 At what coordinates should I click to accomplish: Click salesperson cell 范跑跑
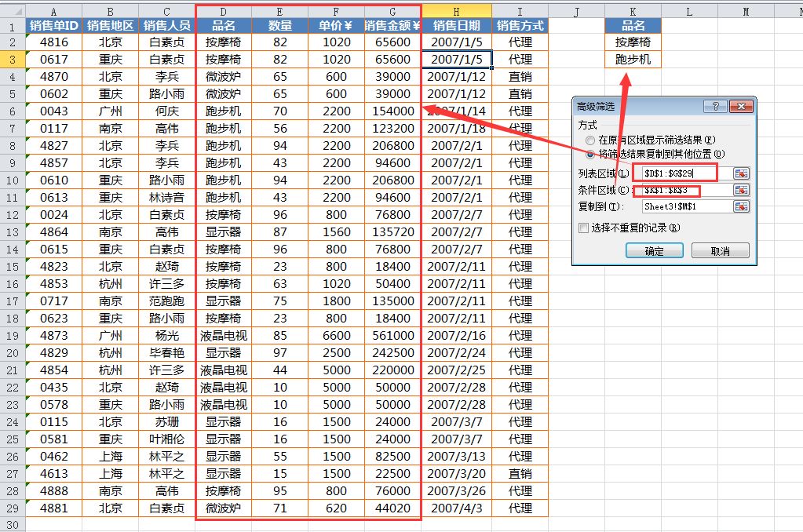[167, 301]
